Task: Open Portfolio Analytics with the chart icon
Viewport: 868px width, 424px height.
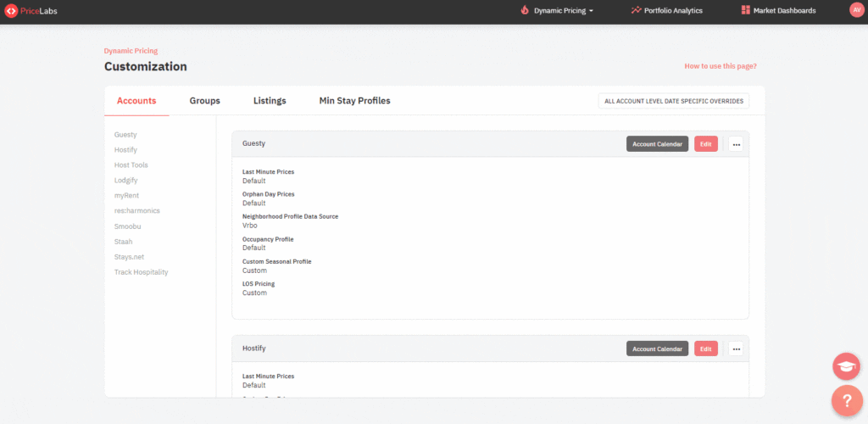Action: pos(666,10)
